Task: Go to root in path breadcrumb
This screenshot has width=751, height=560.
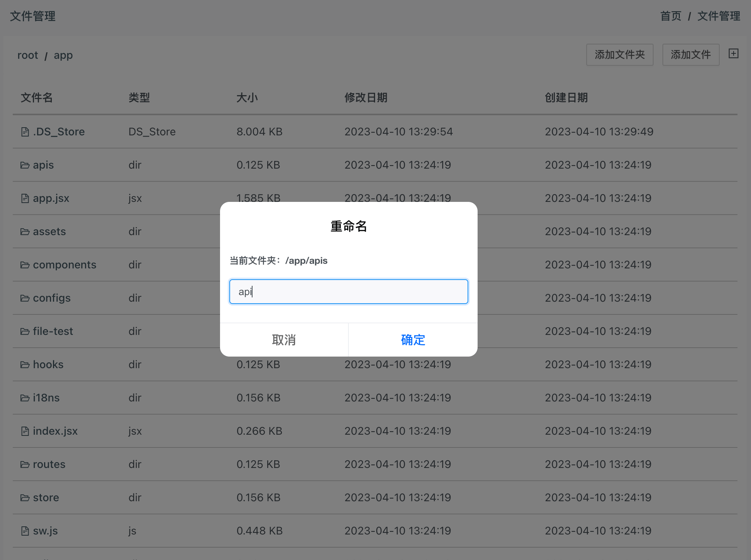Action: tap(28, 55)
